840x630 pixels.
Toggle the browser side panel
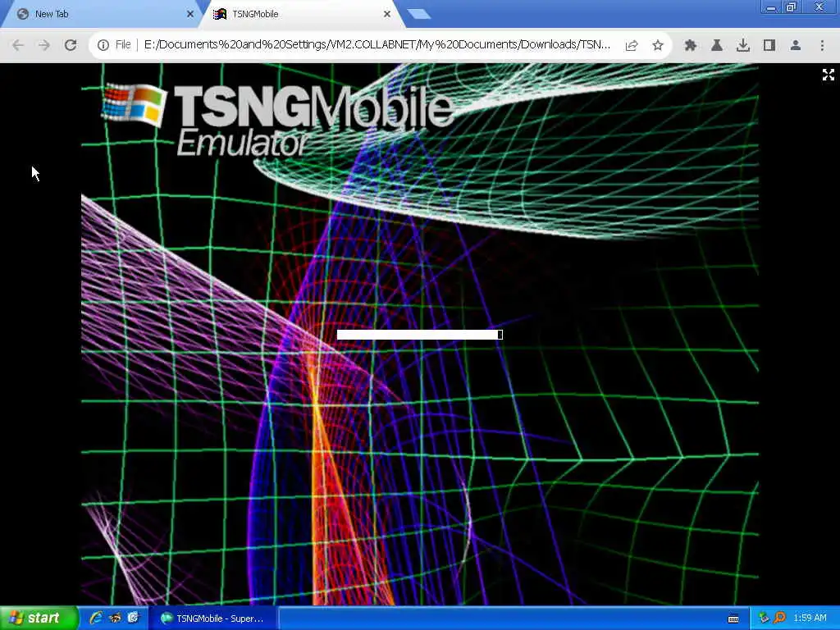[x=769, y=46]
